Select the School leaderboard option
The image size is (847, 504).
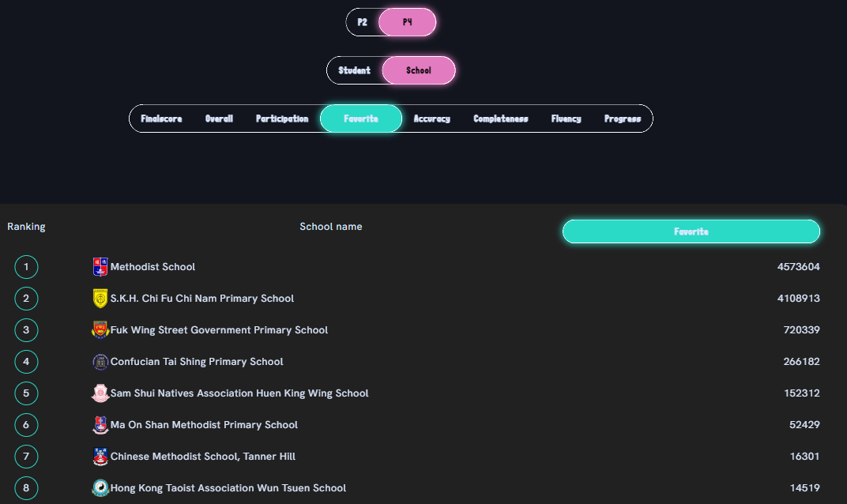tap(419, 70)
